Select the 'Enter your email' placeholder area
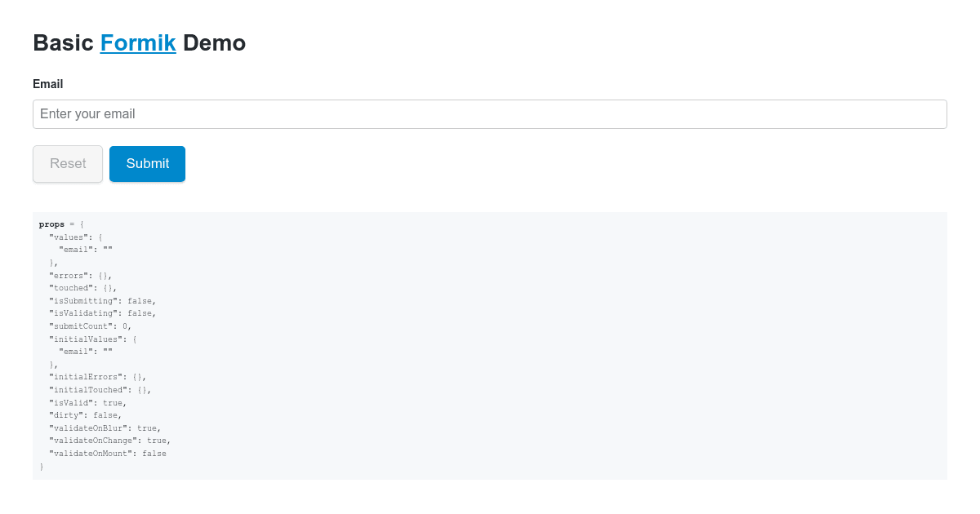This screenshot has width=980, height=514. click(x=87, y=113)
